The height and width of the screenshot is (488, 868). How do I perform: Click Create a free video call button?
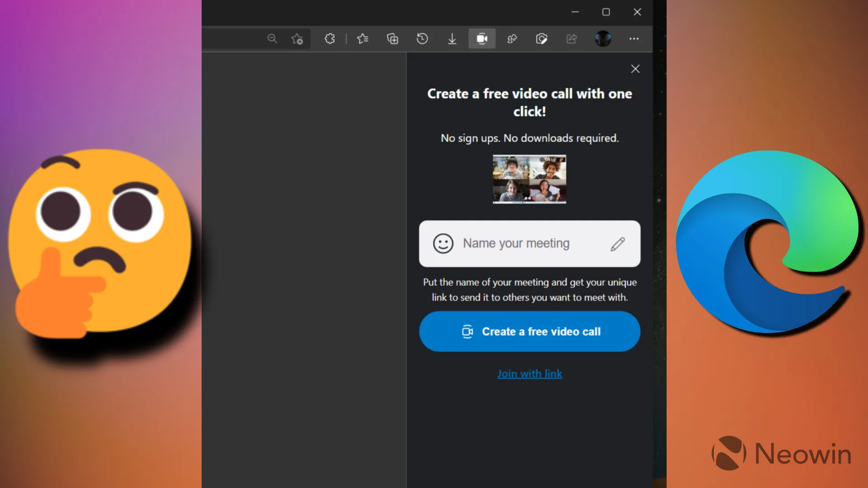(529, 331)
